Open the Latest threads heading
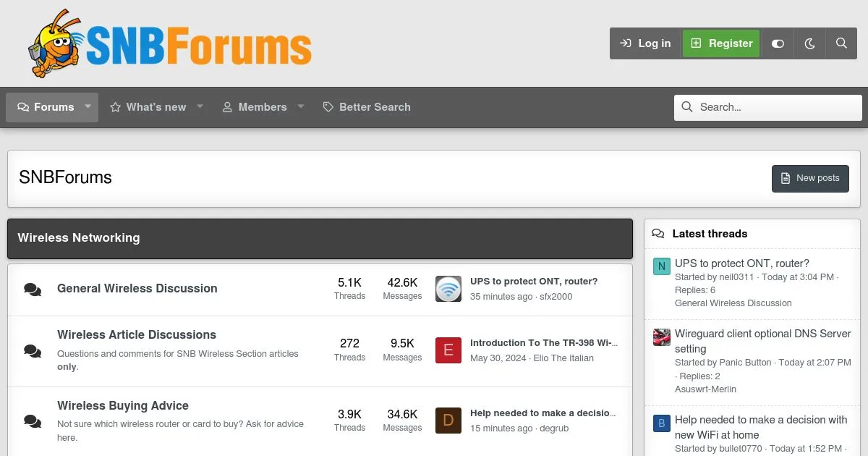The height and width of the screenshot is (456, 868). 710,234
